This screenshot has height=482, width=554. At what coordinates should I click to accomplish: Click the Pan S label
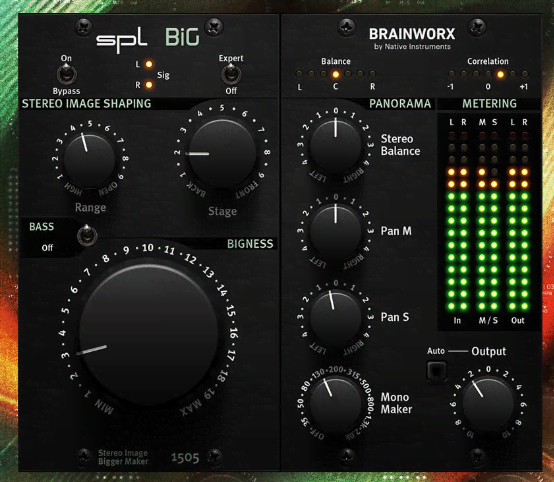tap(395, 317)
